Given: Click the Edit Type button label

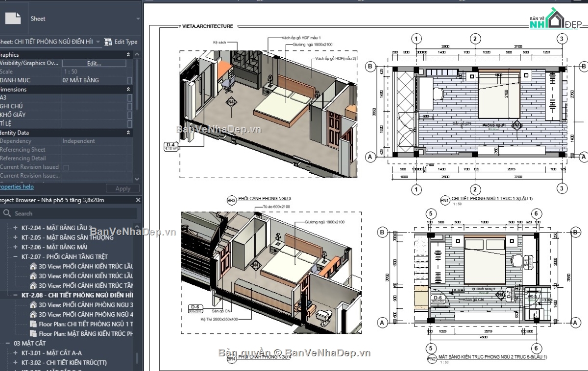Looking at the screenshot, I should 126,42.
